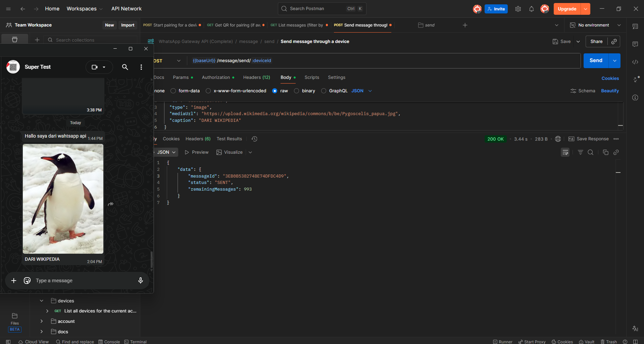Click Save Response above the response viewer
Image resolution: width=644 pixels, height=344 pixels.
(x=592, y=139)
